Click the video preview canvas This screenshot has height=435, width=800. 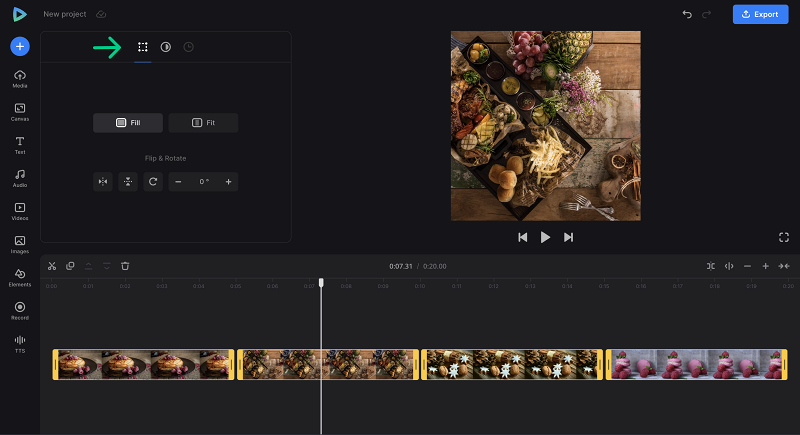pyautogui.click(x=545, y=126)
